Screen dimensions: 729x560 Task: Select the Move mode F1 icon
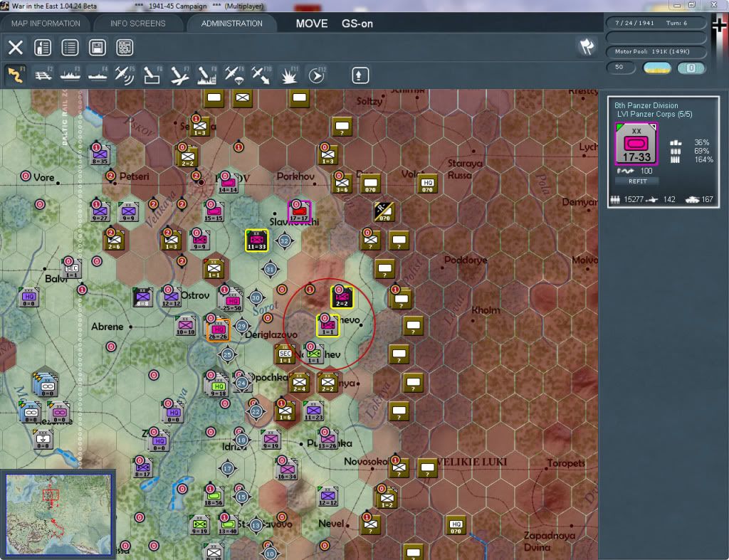(16, 75)
